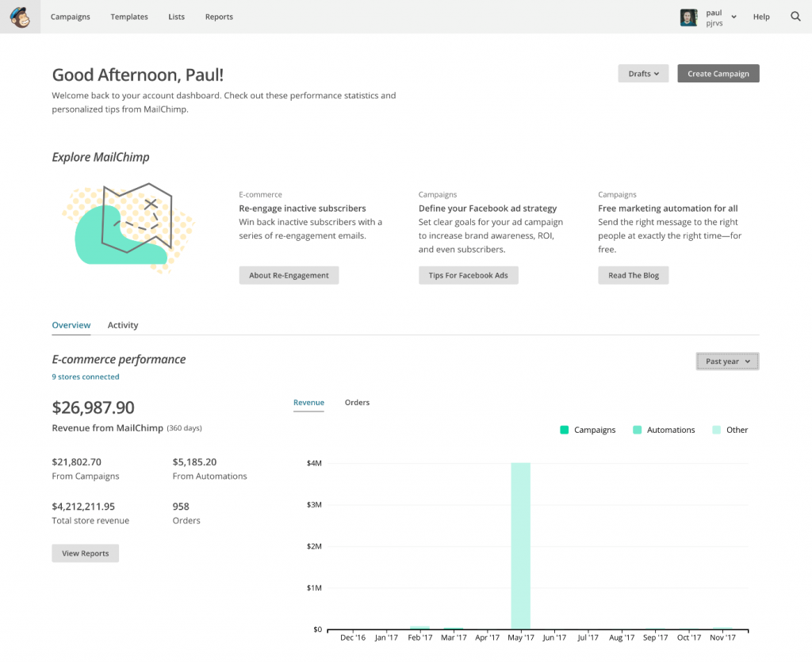
Task: Select the Revenue chart tab
Action: [308, 402]
